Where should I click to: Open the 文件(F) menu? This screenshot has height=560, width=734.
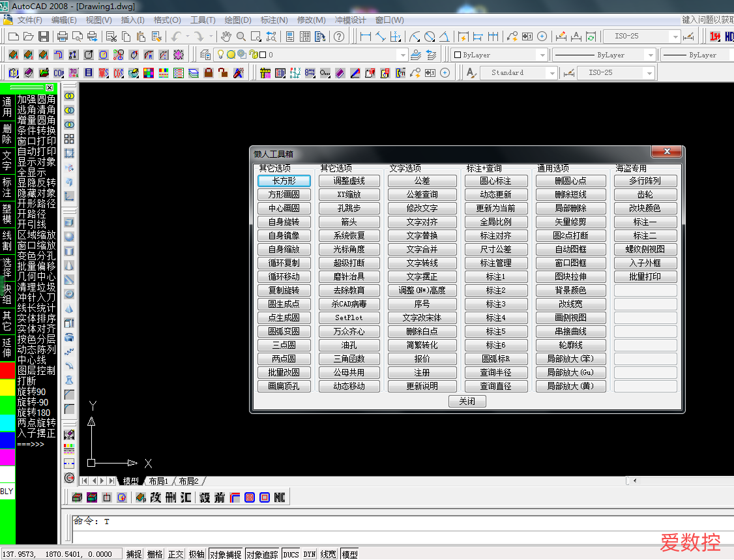pyautogui.click(x=29, y=20)
